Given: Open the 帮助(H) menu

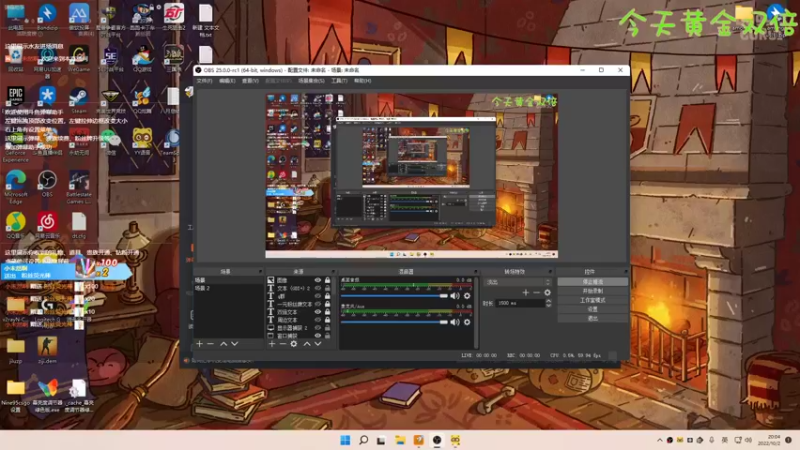Looking at the screenshot, I should pyautogui.click(x=363, y=81).
